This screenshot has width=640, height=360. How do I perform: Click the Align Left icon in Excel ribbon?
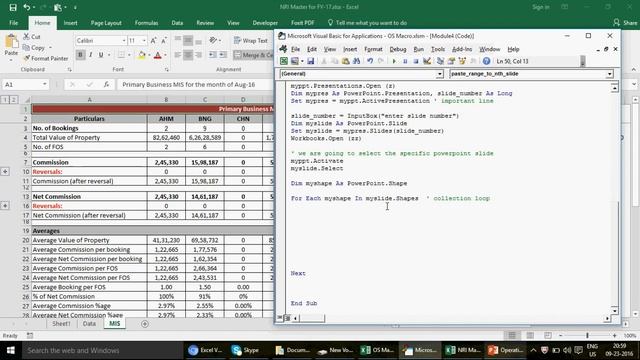178,55
